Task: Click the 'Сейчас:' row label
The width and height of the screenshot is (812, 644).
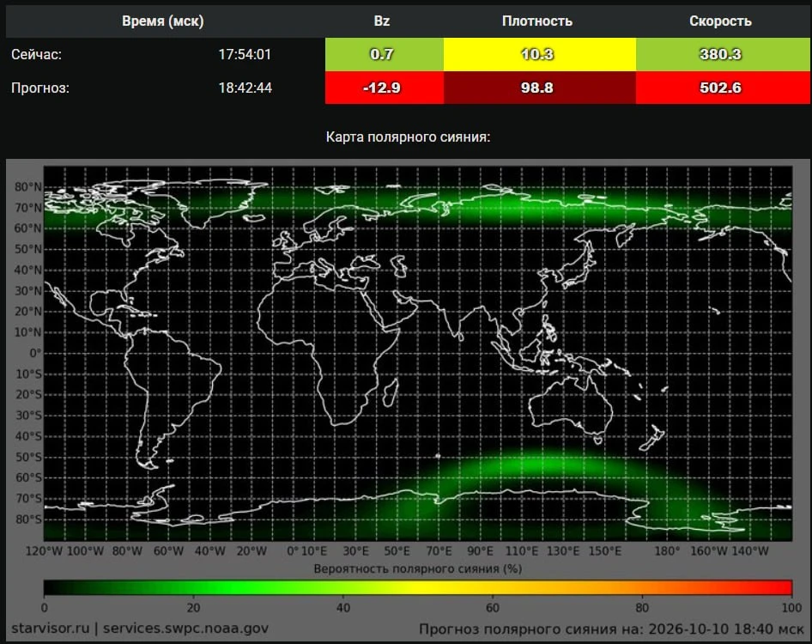Action: coord(36,54)
